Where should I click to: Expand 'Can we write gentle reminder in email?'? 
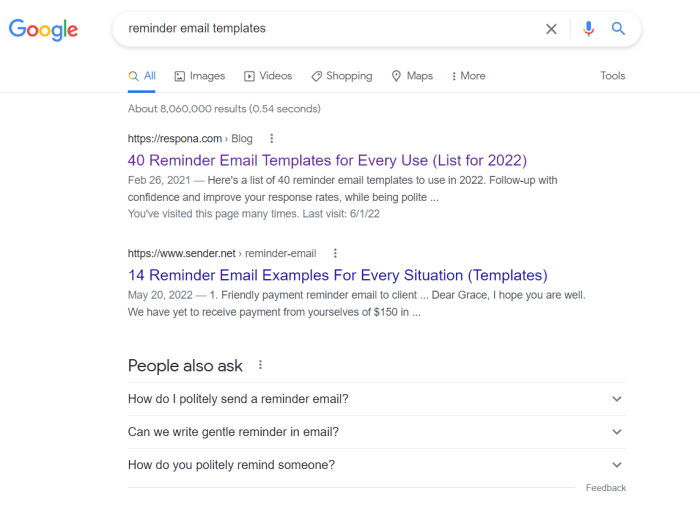click(x=377, y=432)
